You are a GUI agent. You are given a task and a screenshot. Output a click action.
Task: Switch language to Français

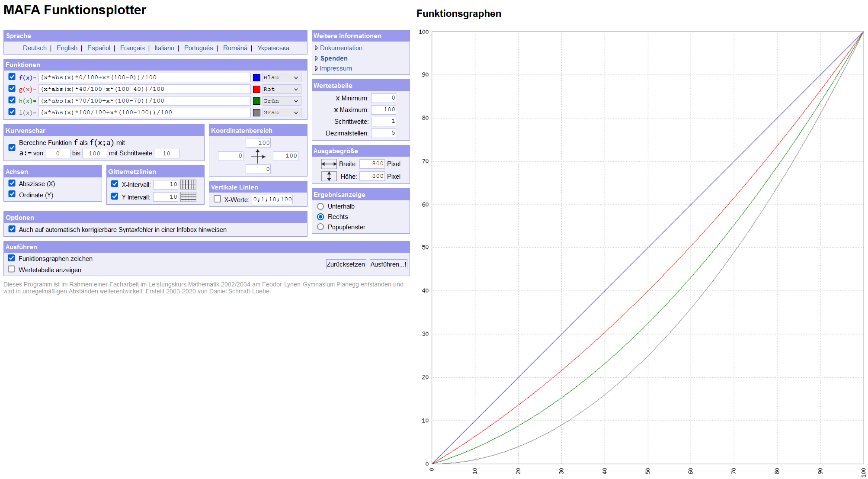pos(132,48)
